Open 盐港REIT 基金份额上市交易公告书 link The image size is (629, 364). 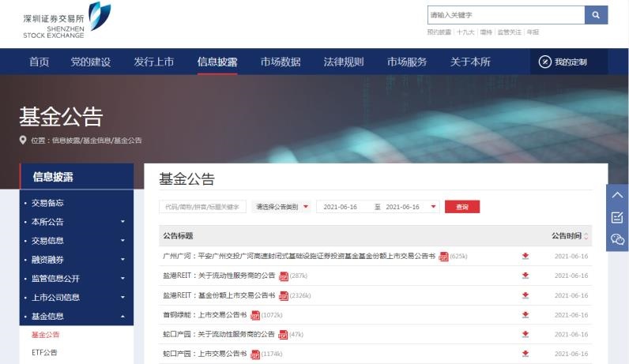[x=219, y=295]
